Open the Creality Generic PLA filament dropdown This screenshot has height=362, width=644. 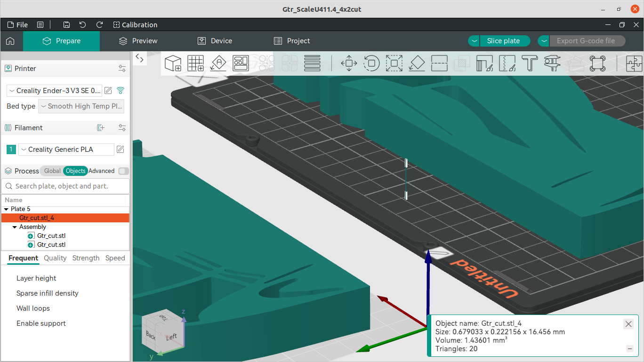[66, 150]
